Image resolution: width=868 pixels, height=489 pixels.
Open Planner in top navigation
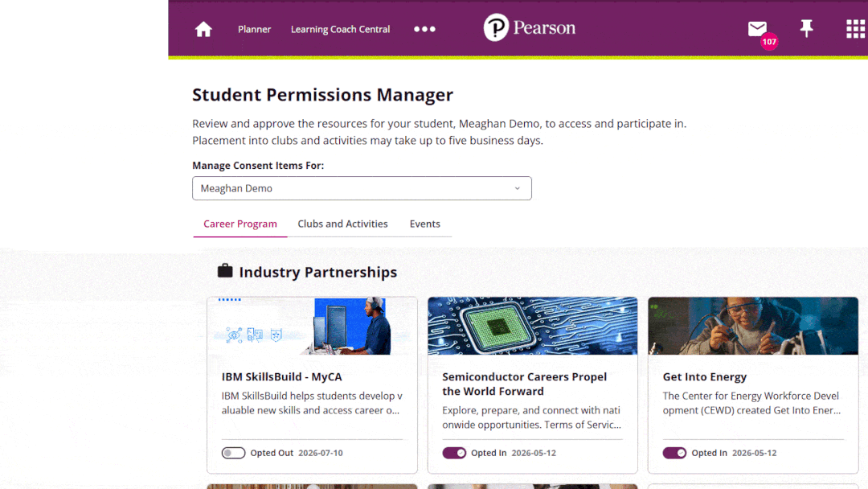(x=254, y=29)
